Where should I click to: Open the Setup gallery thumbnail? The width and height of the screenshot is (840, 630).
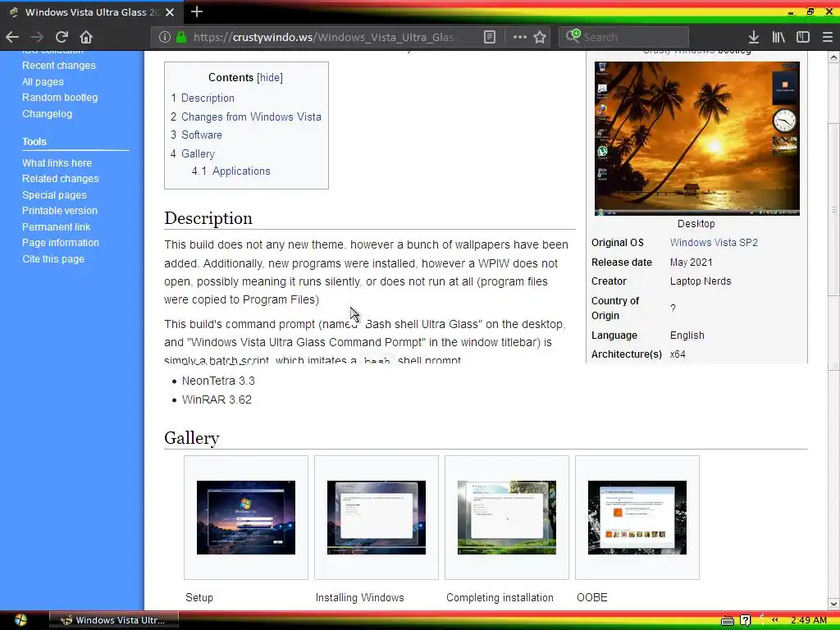246,518
